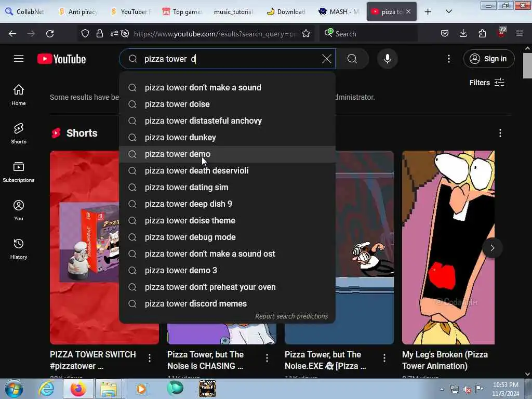Open the tracking protection shield icon

85,34
